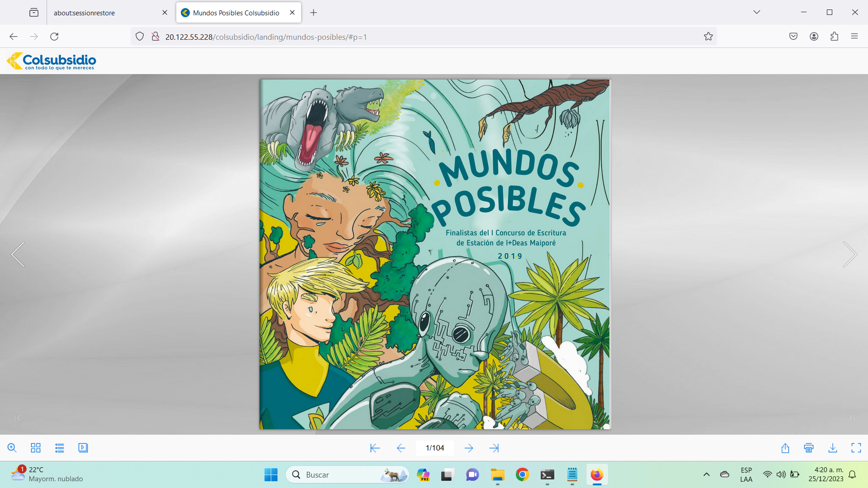
Task: Bookmark this page with star icon
Action: pyautogui.click(x=708, y=37)
